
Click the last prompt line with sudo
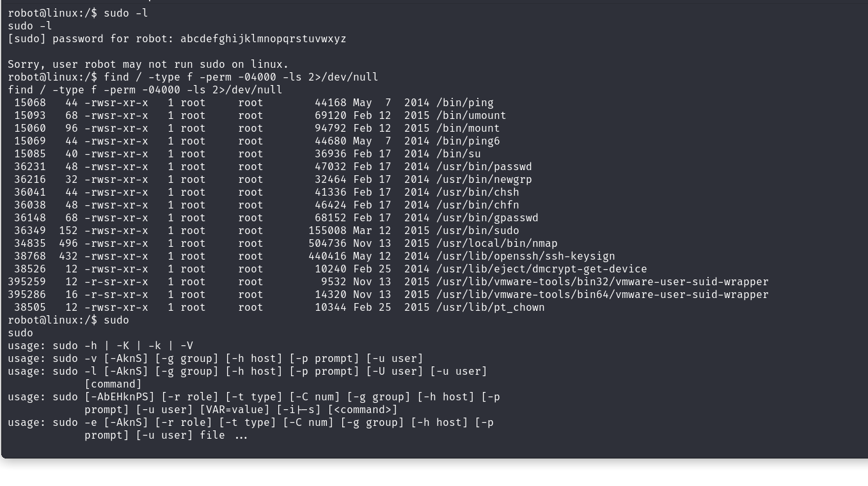point(68,320)
